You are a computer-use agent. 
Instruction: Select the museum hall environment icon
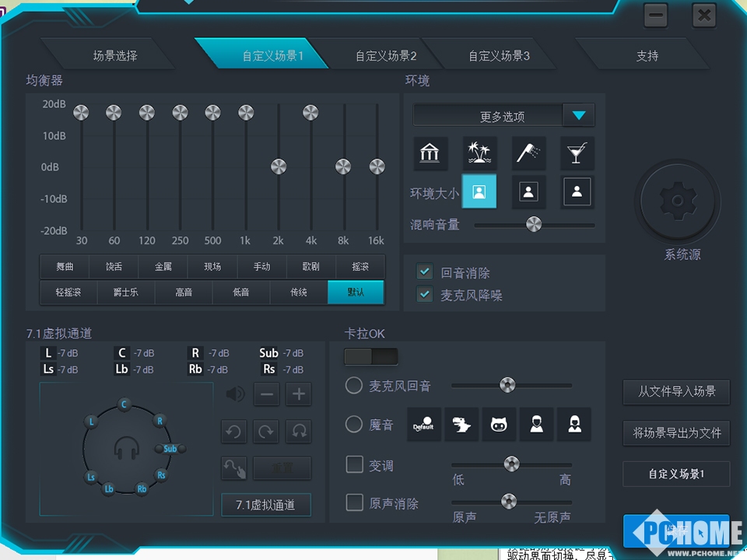click(430, 154)
